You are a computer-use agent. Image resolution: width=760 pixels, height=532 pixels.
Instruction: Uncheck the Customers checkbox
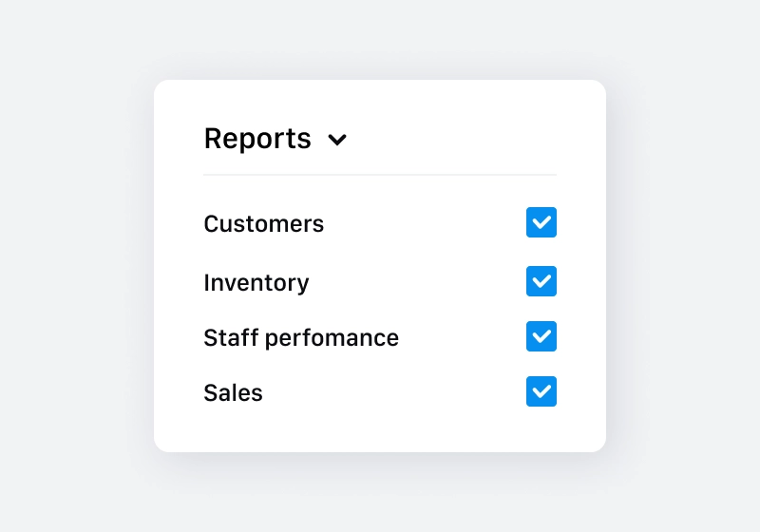point(541,222)
